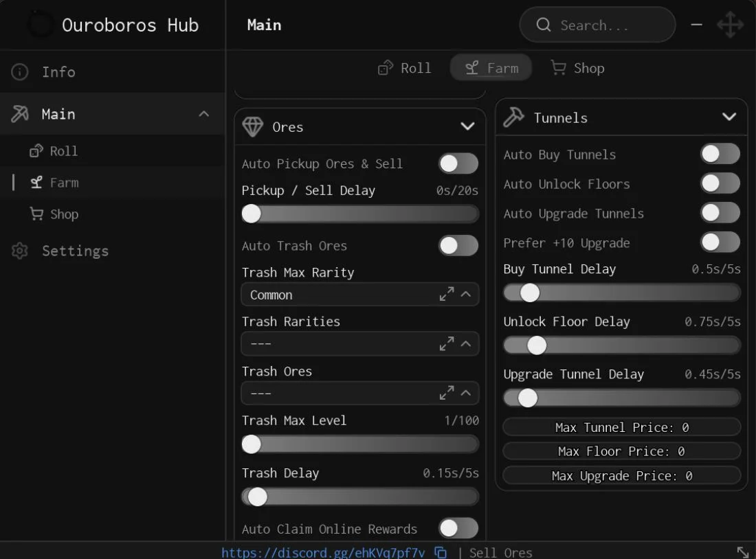The width and height of the screenshot is (756, 559).
Task: Click the Unlock Floor Delay slider handle
Action: [x=537, y=345]
